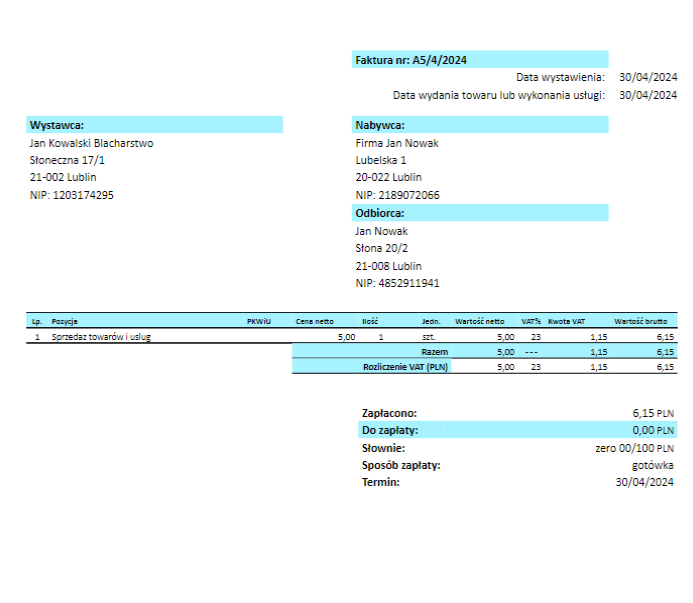Select buyer name Firma Jan Nowak
The width and height of the screenshot is (693, 603).
pyautogui.click(x=397, y=143)
